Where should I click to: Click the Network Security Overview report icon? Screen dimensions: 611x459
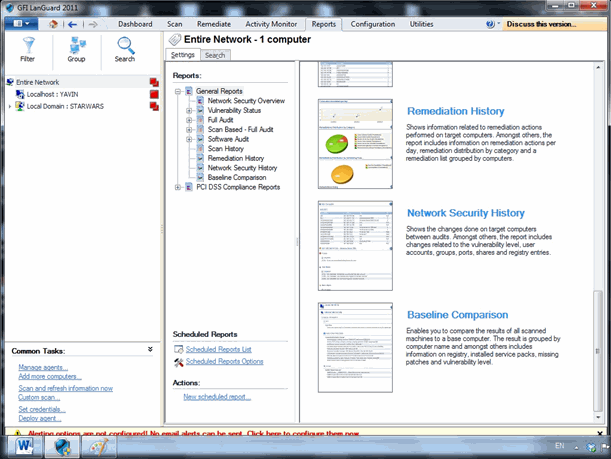200,101
